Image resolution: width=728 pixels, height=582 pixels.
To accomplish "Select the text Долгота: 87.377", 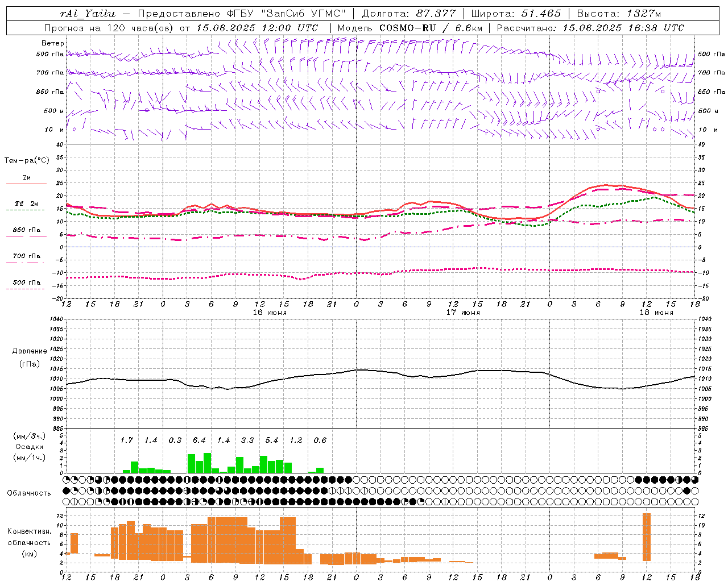I will click(409, 14).
